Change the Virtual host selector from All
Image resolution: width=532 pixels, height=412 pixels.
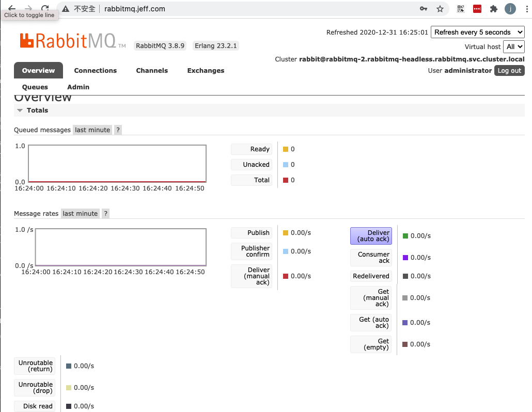[514, 46]
